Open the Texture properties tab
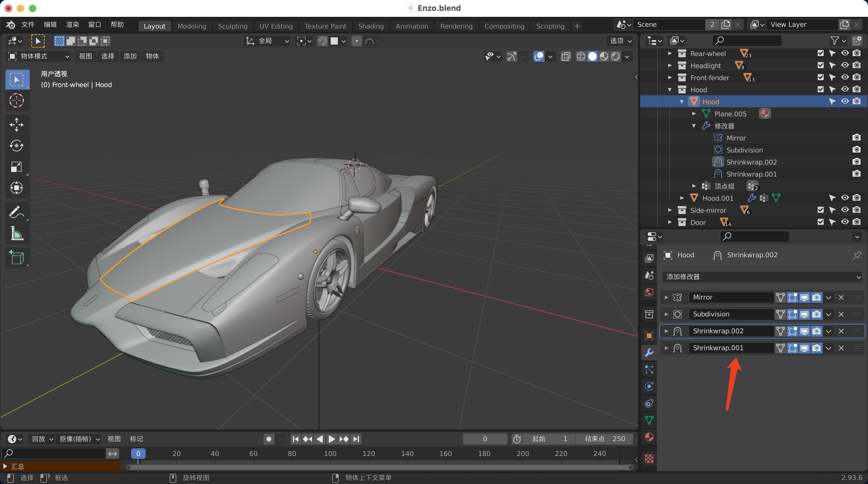The width and height of the screenshot is (868, 484). pos(649,458)
